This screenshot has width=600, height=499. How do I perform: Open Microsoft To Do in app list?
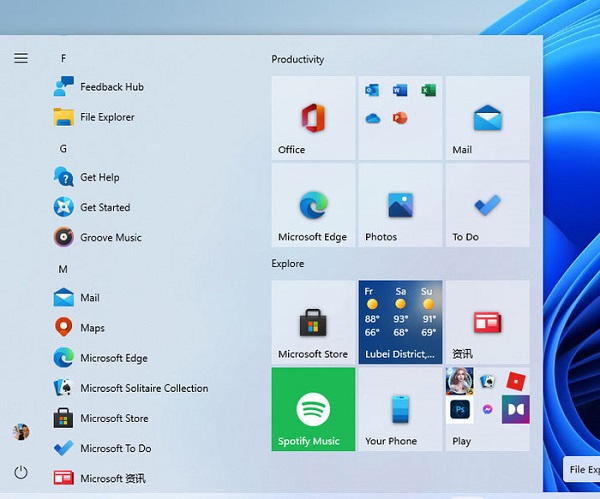click(x=115, y=448)
